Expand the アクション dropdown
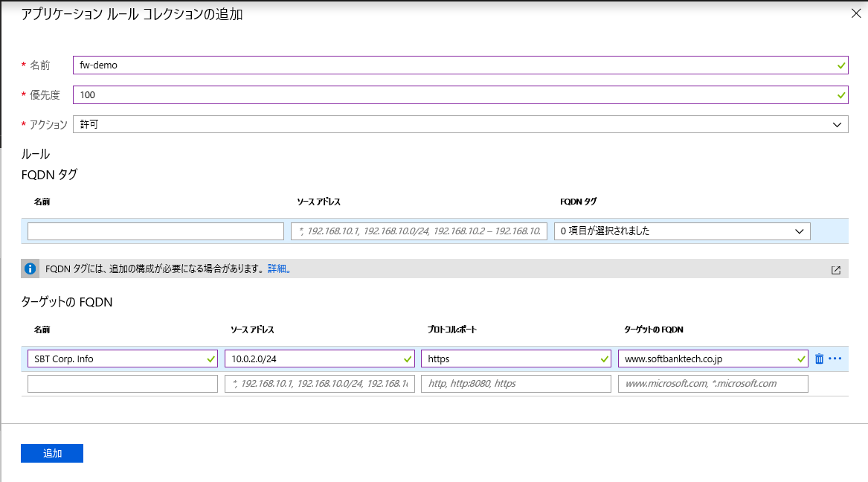 (460, 124)
